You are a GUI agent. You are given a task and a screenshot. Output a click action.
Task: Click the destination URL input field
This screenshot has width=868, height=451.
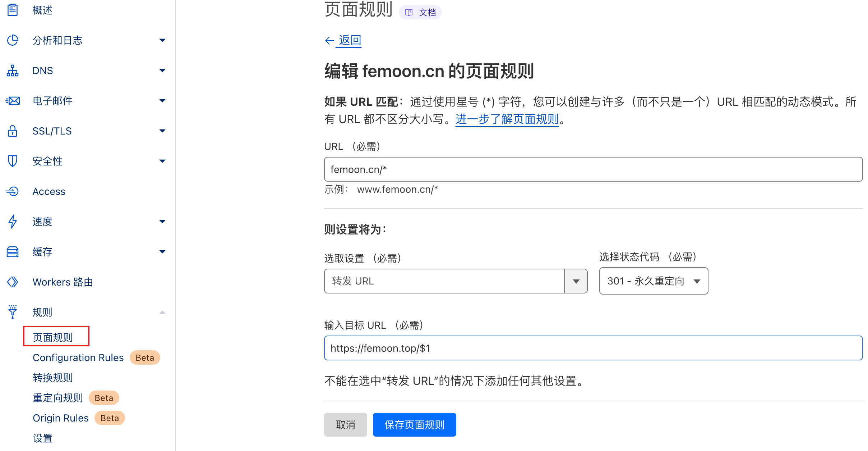pos(593,348)
